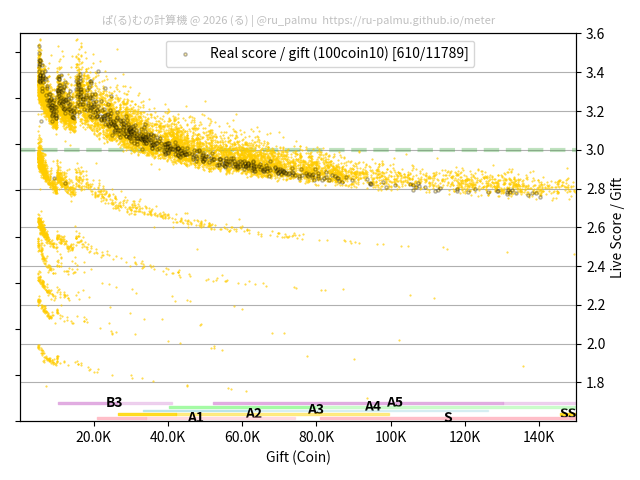This screenshot has height=480, width=640.
Task: Select the A5 rank label
Action: (395, 402)
